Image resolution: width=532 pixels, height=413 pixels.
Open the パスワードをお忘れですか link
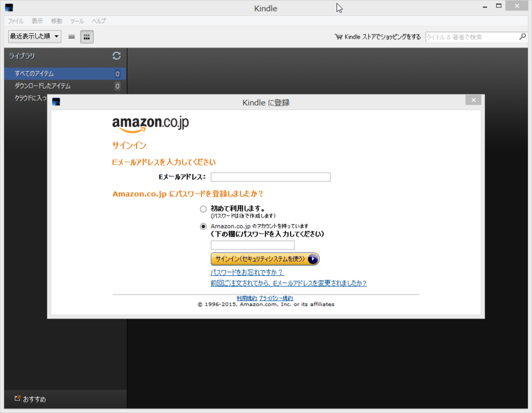247,272
